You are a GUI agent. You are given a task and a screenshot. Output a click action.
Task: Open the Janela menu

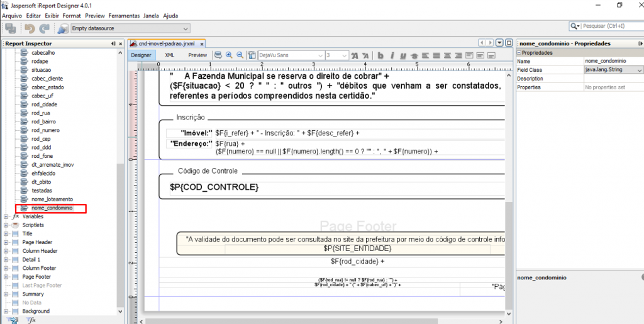[151, 16]
